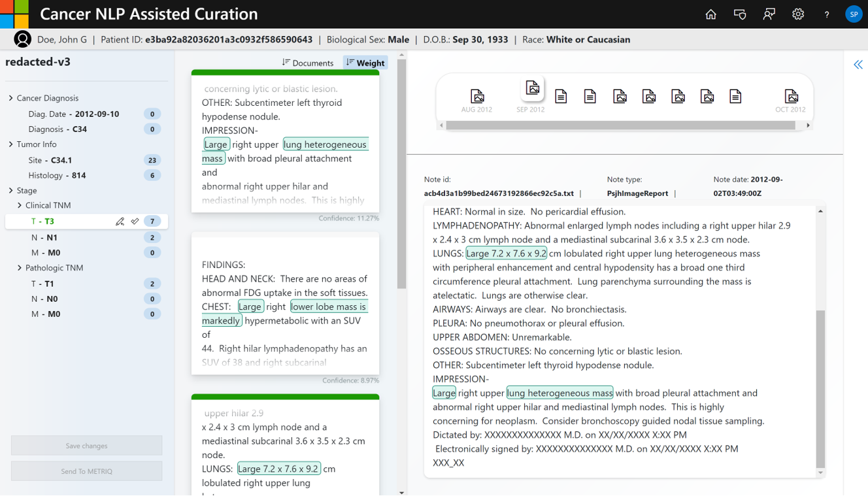
Task: Click the Save changes button
Action: point(86,446)
